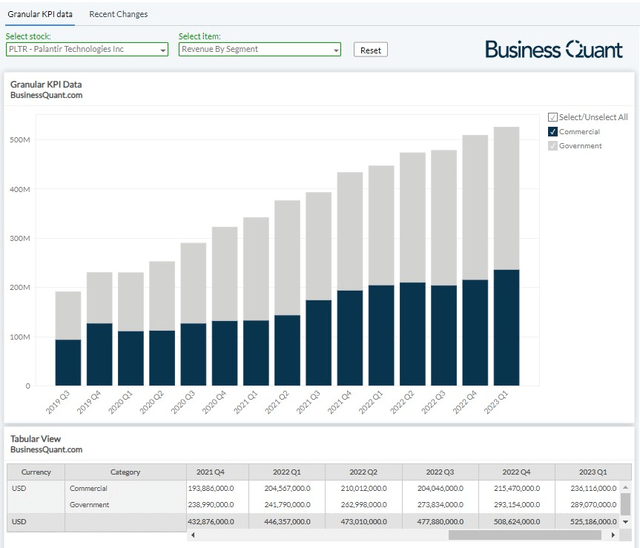The height and width of the screenshot is (548, 640).
Task: Click scroll right arrow of table scrollbar
Action: [x=613, y=535]
